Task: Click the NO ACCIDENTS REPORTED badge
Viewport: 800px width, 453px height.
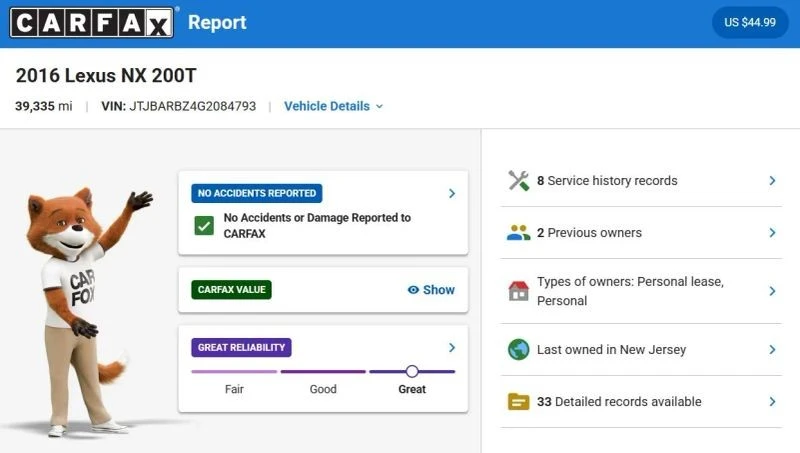Action: 257,193
